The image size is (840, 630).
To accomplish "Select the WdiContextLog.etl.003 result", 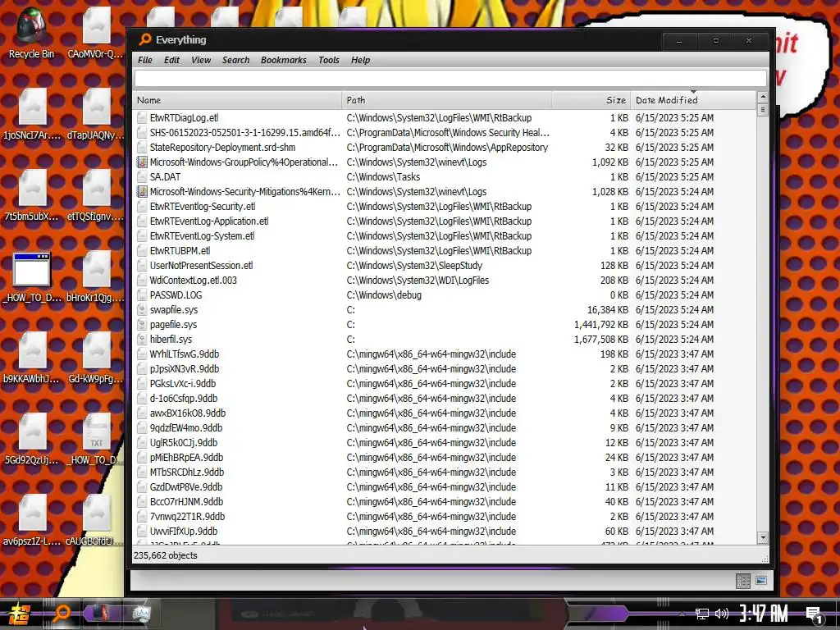I will coord(445,281).
